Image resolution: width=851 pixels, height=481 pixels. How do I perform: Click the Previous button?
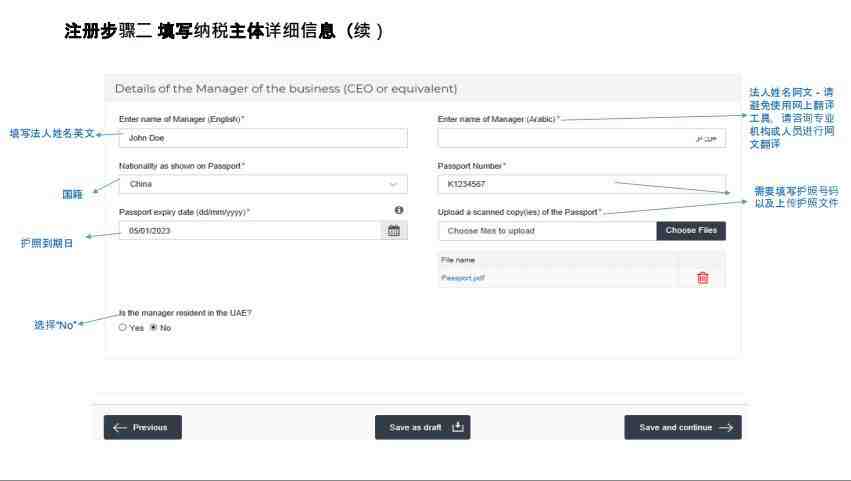(x=143, y=427)
